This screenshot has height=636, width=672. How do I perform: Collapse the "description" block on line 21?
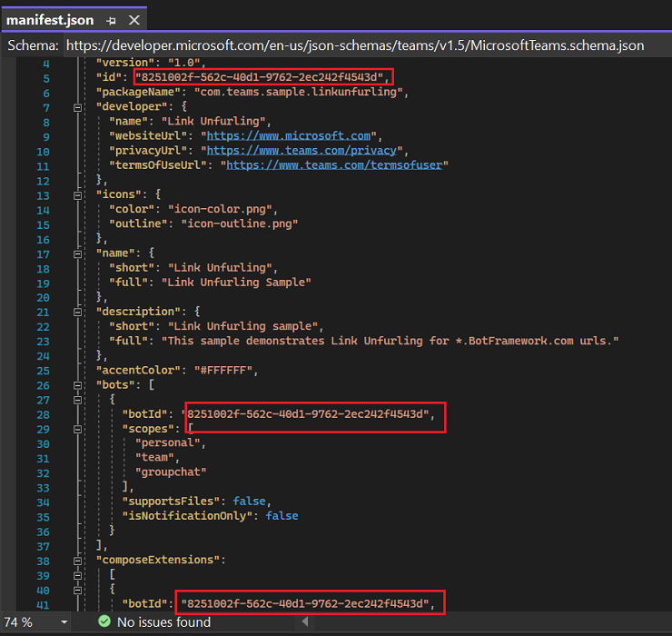(77, 313)
